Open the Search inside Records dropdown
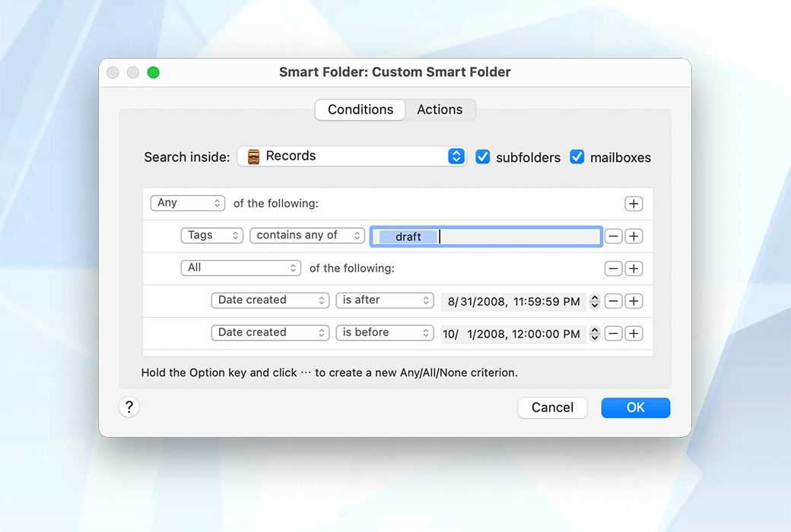This screenshot has width=791, height=532. click(x=351, y=157)
